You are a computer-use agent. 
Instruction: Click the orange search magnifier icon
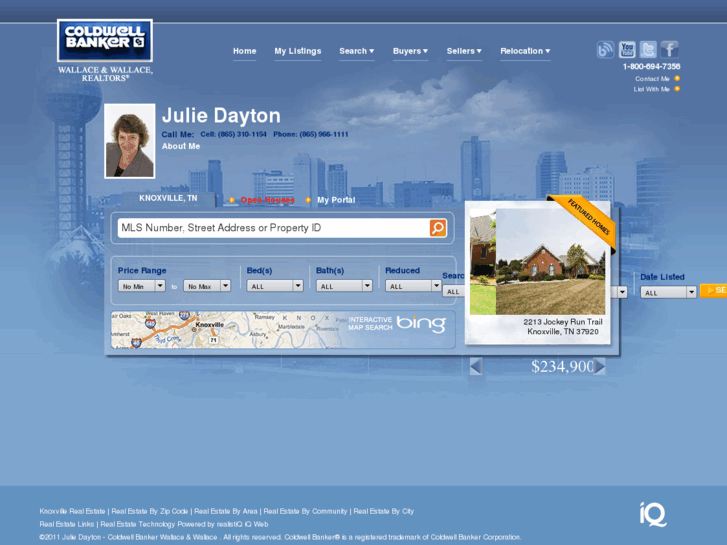438,228
